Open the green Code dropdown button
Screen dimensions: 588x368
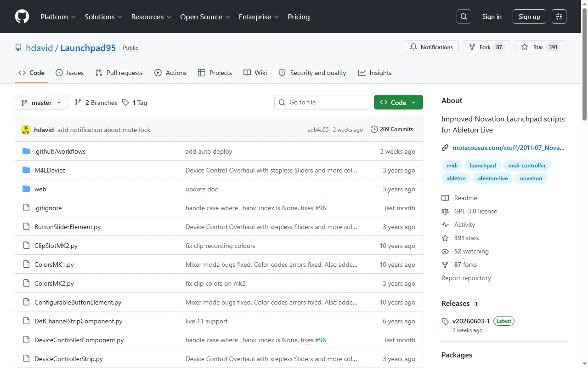click(398, 102)
